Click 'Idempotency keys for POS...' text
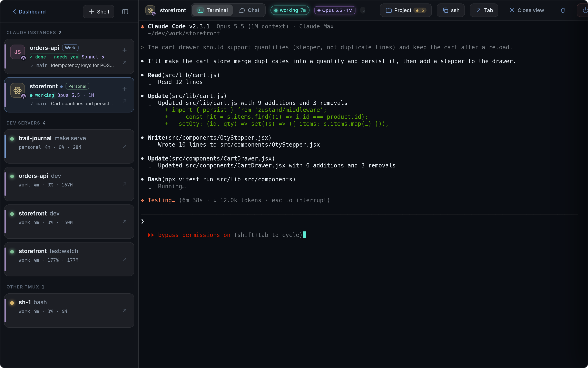 coord(82,65)
